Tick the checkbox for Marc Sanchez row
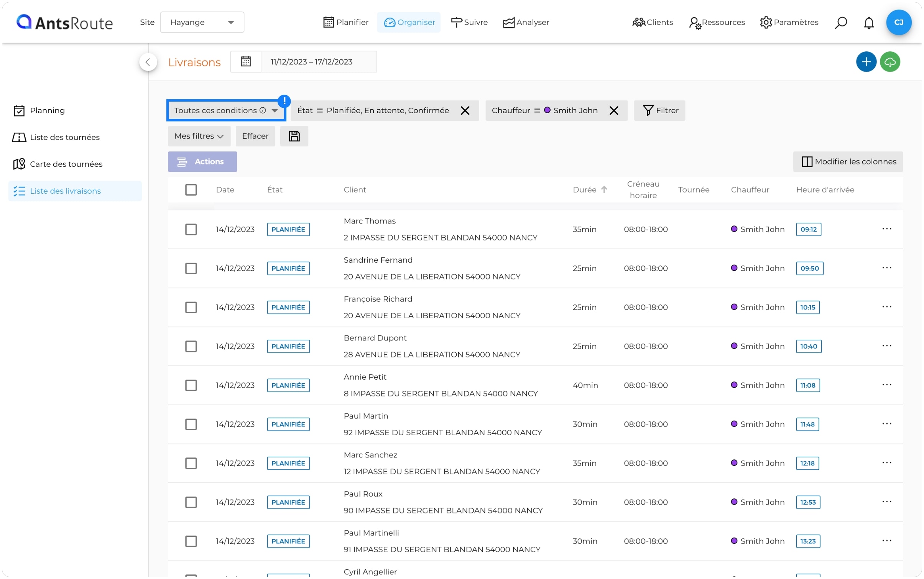 [191, 463]
